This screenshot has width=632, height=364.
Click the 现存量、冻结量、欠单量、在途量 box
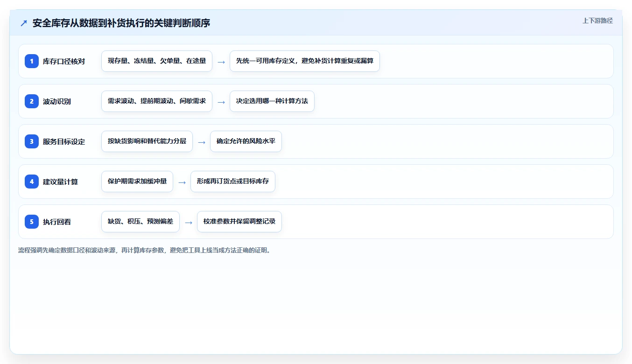[157, 61]
